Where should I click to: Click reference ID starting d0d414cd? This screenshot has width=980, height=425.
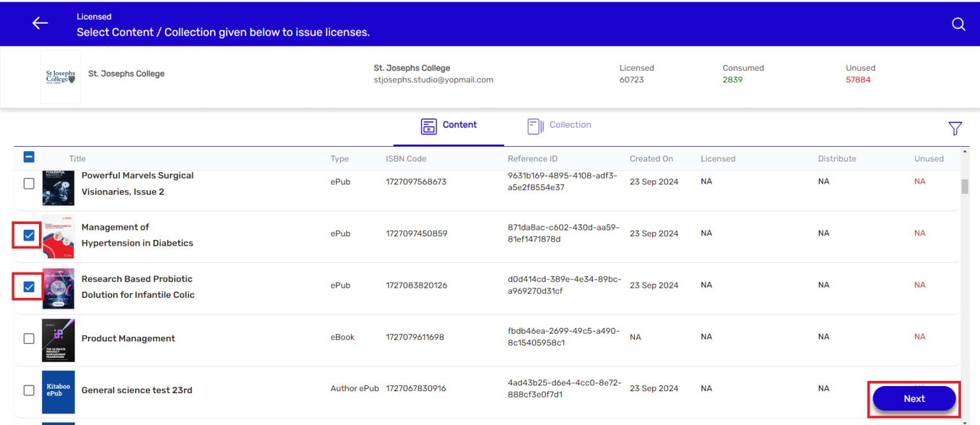(x=565, y=285)
